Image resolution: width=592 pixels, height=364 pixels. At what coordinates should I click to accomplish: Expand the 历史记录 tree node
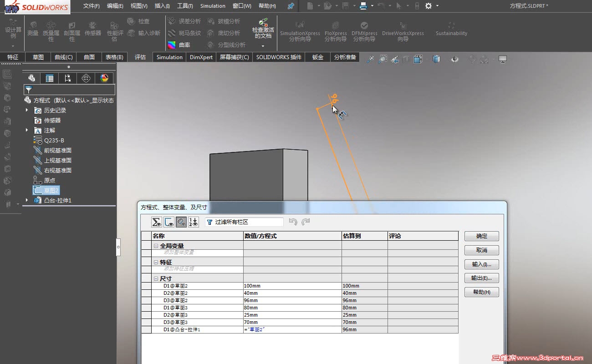(27, 110)
